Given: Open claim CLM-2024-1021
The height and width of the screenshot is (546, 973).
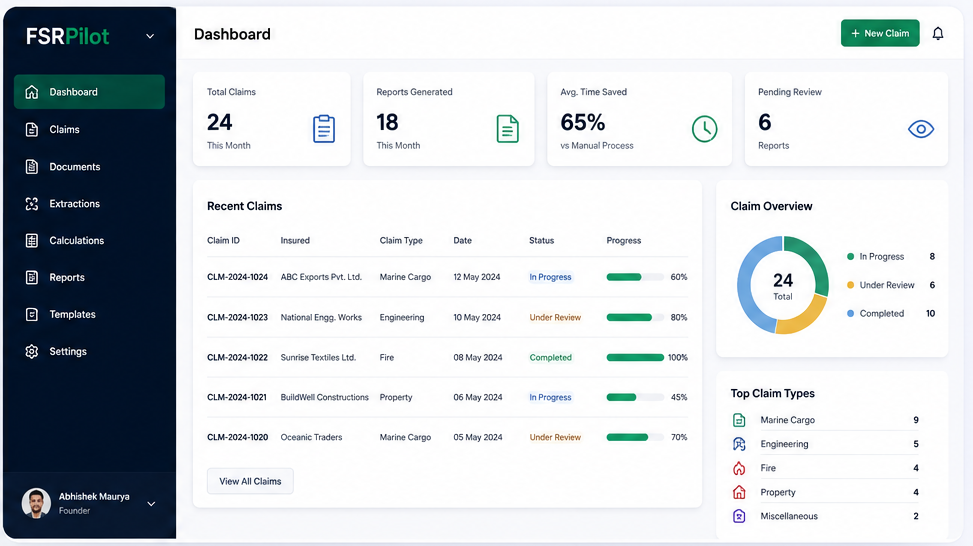Looking at the screenshot, I should coord(237,397).
